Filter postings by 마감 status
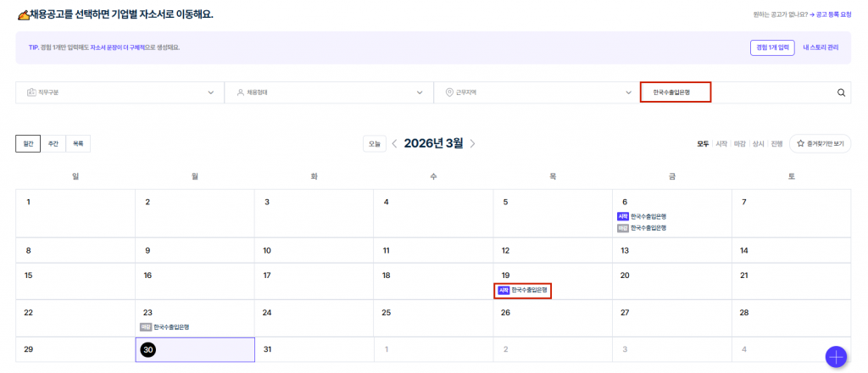Image resolution: width=868 pixels, height=373 pixels. (740, 143)
